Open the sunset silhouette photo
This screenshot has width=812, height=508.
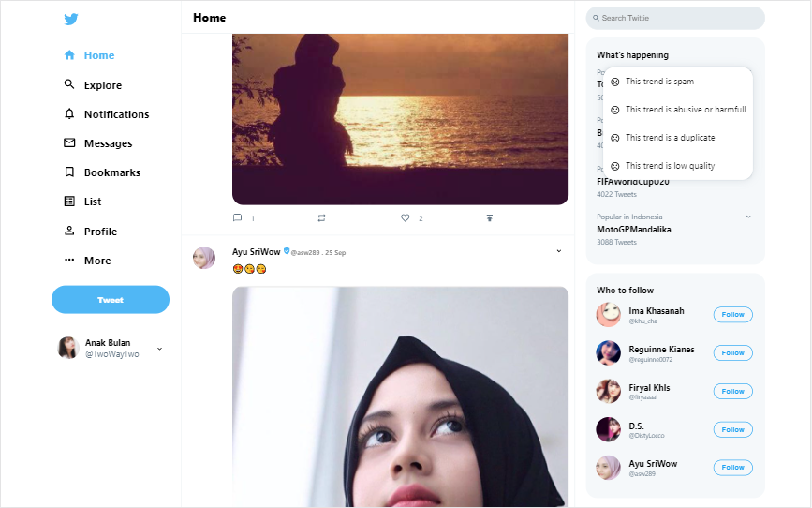click(400, 119)
